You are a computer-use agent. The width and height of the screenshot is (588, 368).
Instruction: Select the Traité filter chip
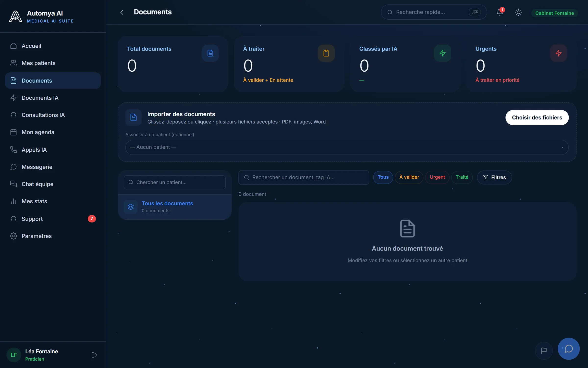[x=462, y=177]
